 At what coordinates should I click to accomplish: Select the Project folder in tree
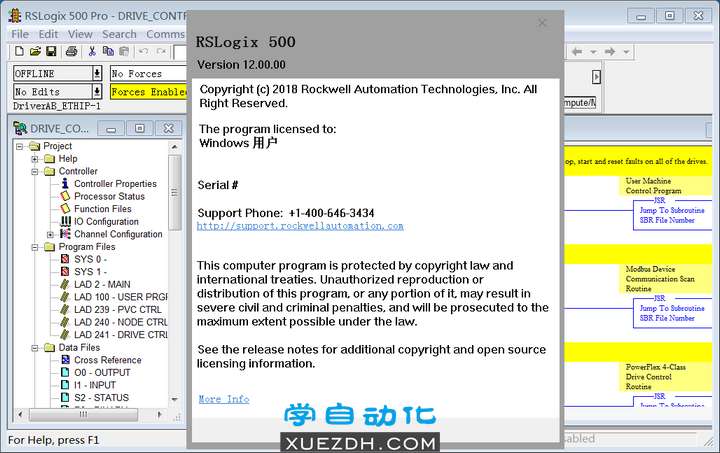pos(51,146)
